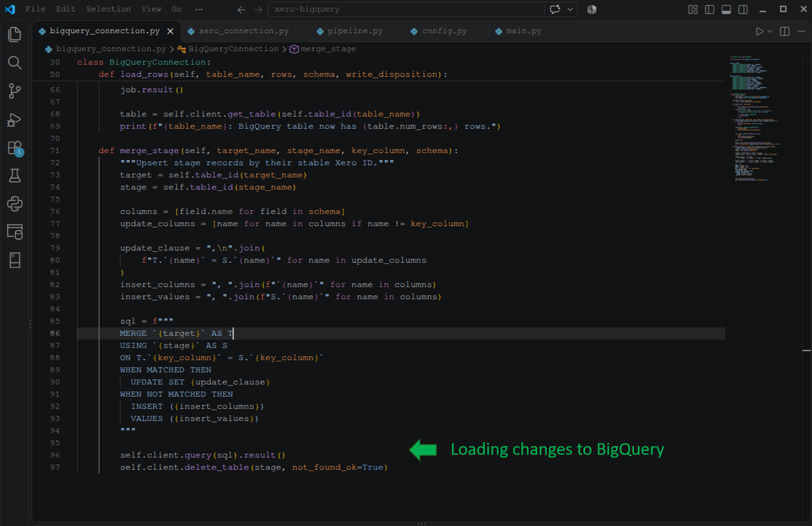Screen dimensions: 812x526
Task: Split the editor to the right
Action: 785,31
